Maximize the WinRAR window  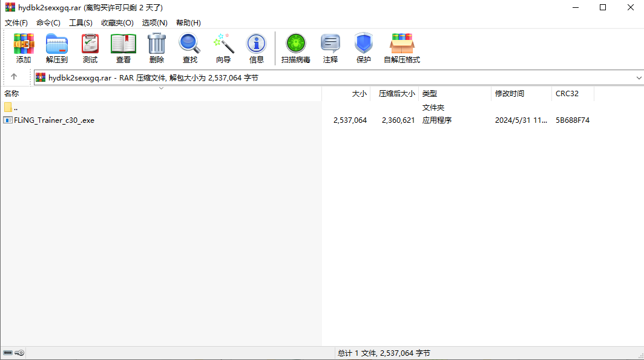point(603,7)
